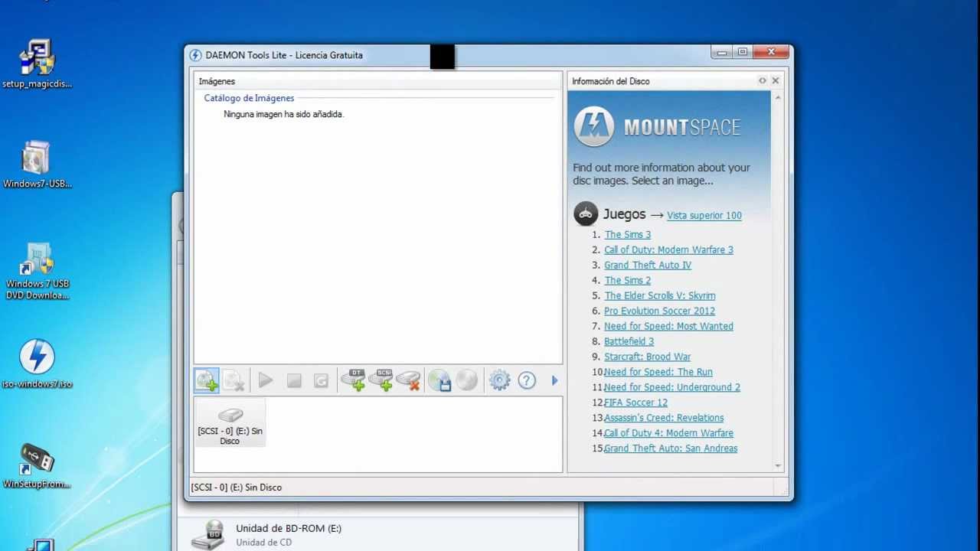Screen dimensions: 980x551
Task: Select Windows 7 USB DVD Download shortcut
Action: 38,272
